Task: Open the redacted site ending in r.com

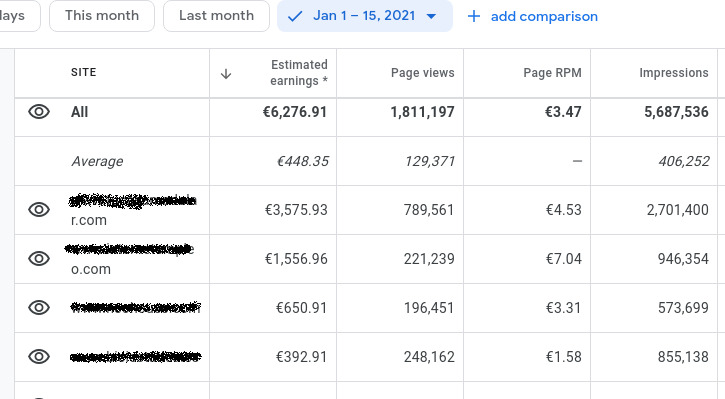Action: (133, 209)
